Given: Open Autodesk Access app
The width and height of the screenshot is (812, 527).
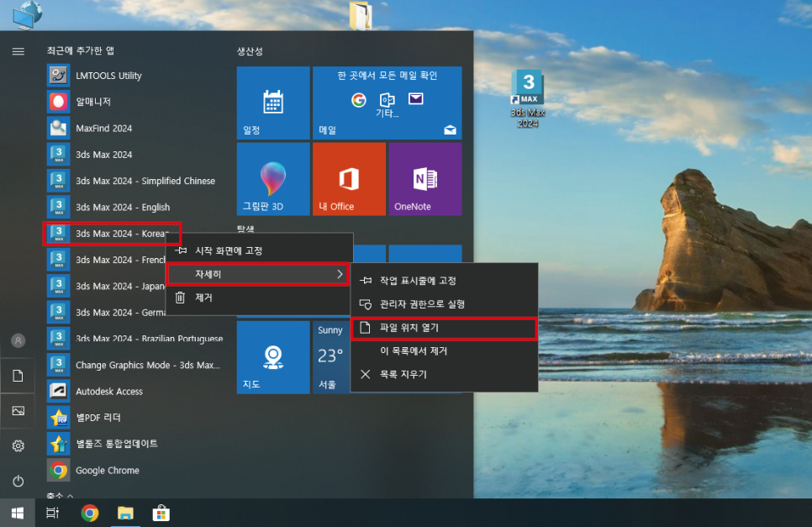Looking at the screenshot, I should 135,392.
